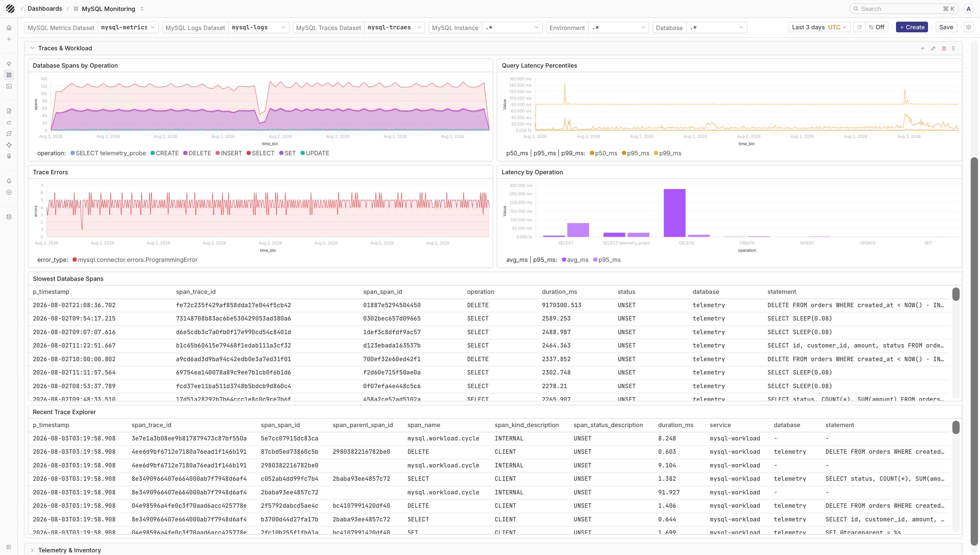This screenshot has height=555, width=980.
Task: Click Slowest Database Spans table scrollbar
Action: pyautogui.click(x=956, y=294)
